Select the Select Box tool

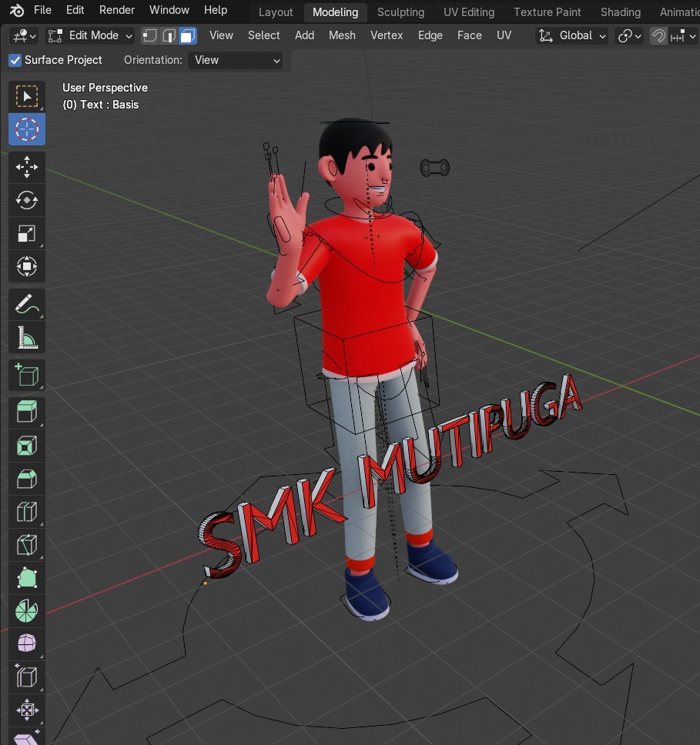[x=27, y=96]
